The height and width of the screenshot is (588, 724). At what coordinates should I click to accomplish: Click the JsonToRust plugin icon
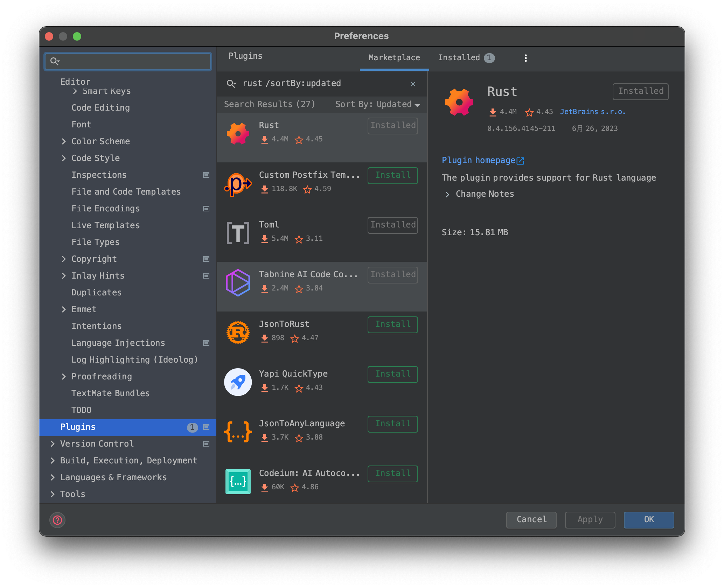pyautogui.click(x=238, y=332)
